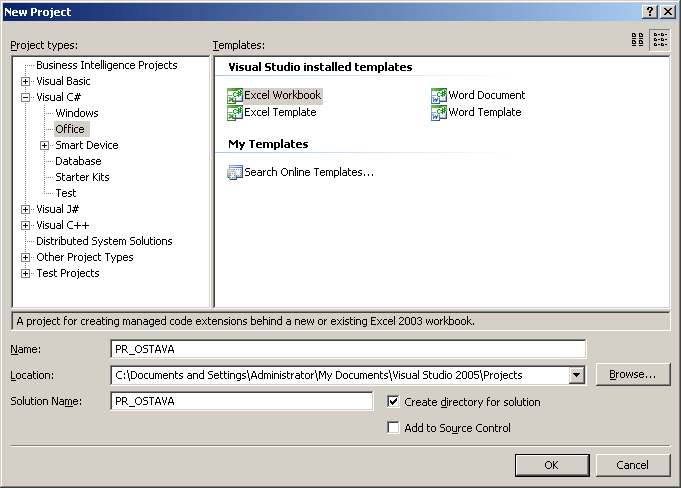Screen dimensions: 681x488
Task: Expand the Test Projects node
Action: point(26,274)
